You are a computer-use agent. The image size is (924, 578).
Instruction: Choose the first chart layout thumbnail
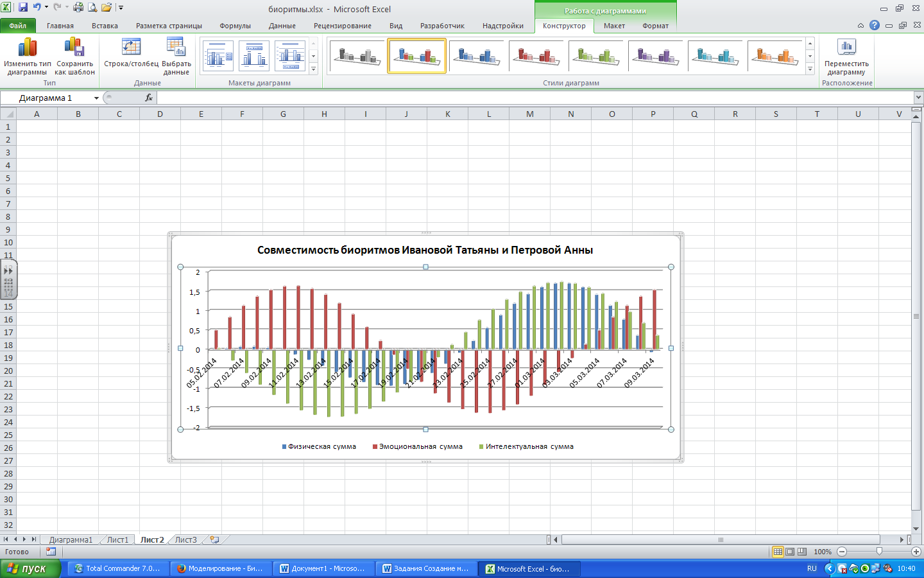(218, 56)
